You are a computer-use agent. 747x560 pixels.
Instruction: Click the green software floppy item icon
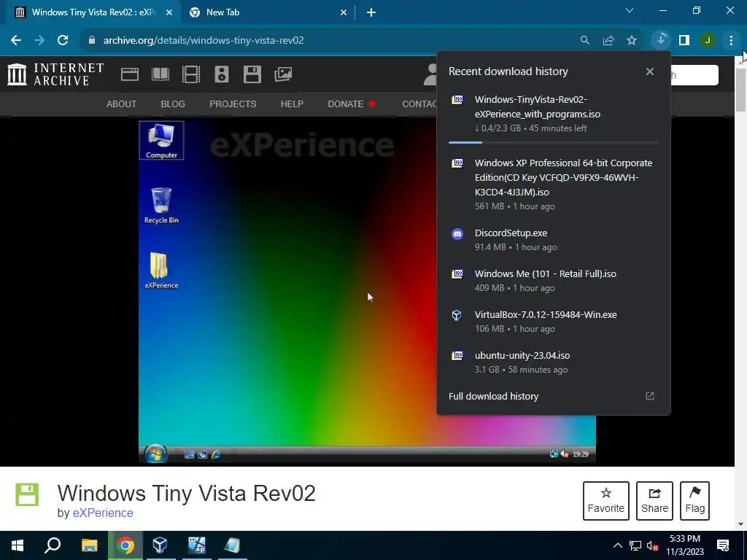click(27, 495)
